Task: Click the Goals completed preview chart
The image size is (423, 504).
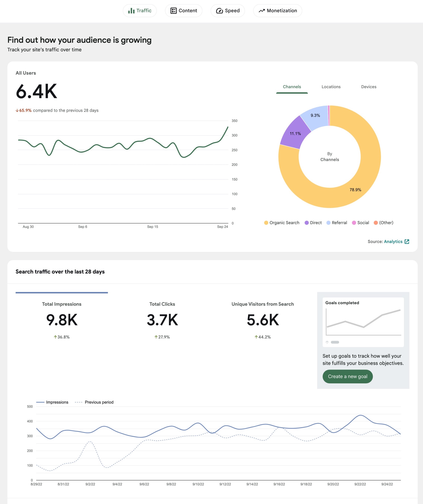Action: (363, 322)
